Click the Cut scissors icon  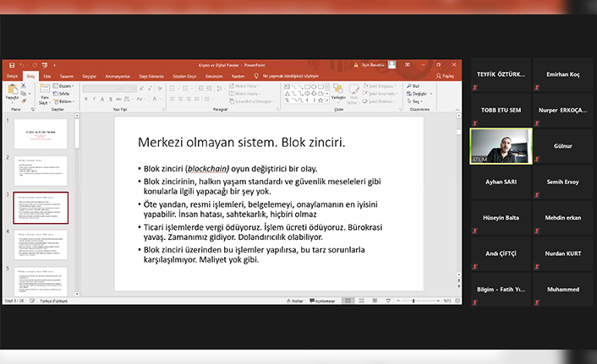point(24,86)
